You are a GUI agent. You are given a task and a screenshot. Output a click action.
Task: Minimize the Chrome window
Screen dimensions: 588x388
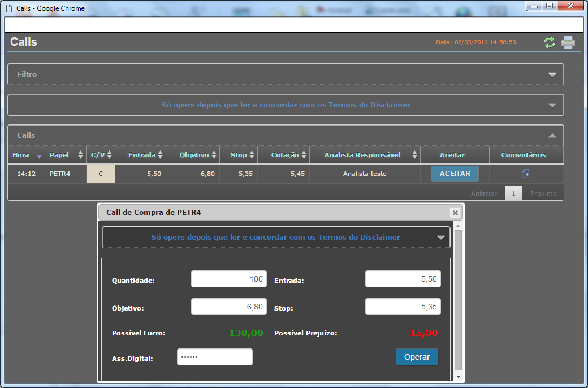(x=534, y=6)
